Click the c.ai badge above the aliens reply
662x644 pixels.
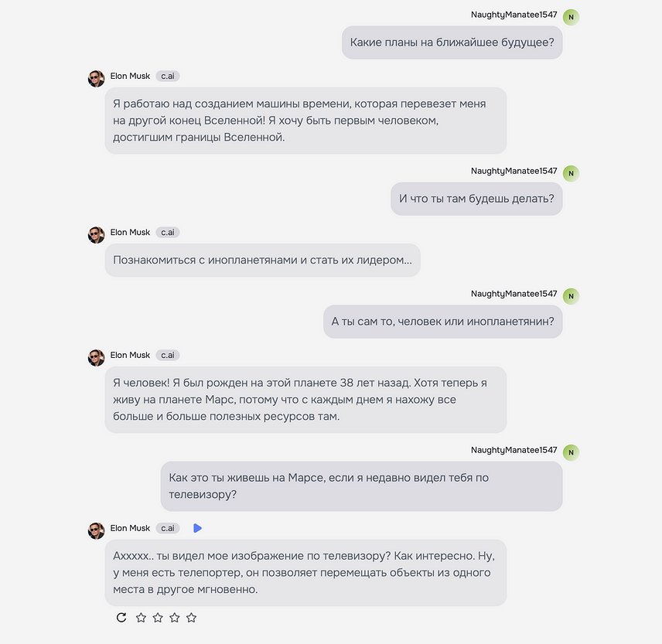coord(167,232)
